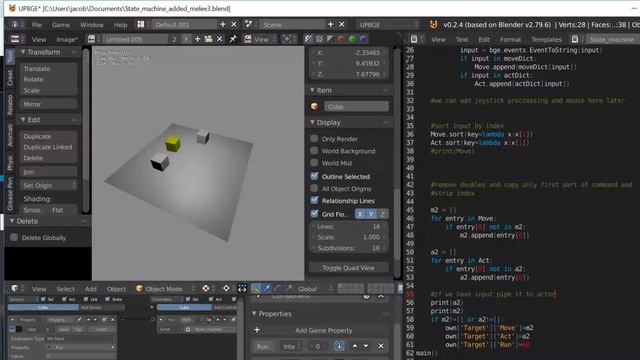This screenshot has height=360, width=640.
Task: Click the Mirror button
Action: pyautogui.click(x=48, y=104)
